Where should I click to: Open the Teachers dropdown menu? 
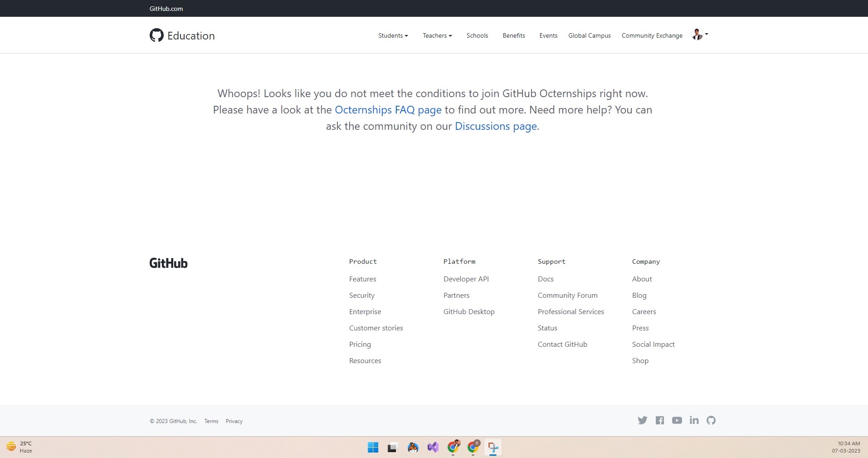point(437,35)
